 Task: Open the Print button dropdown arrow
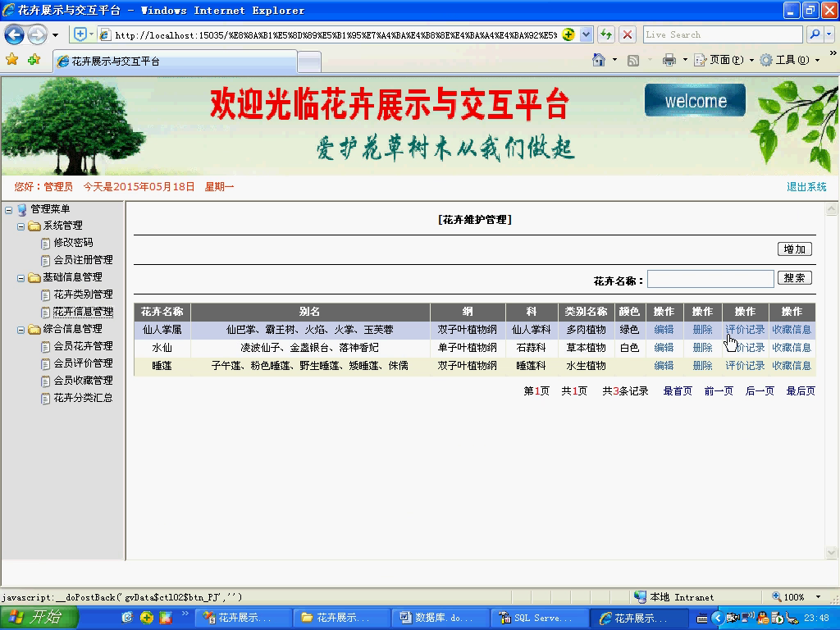coord(685,60)
